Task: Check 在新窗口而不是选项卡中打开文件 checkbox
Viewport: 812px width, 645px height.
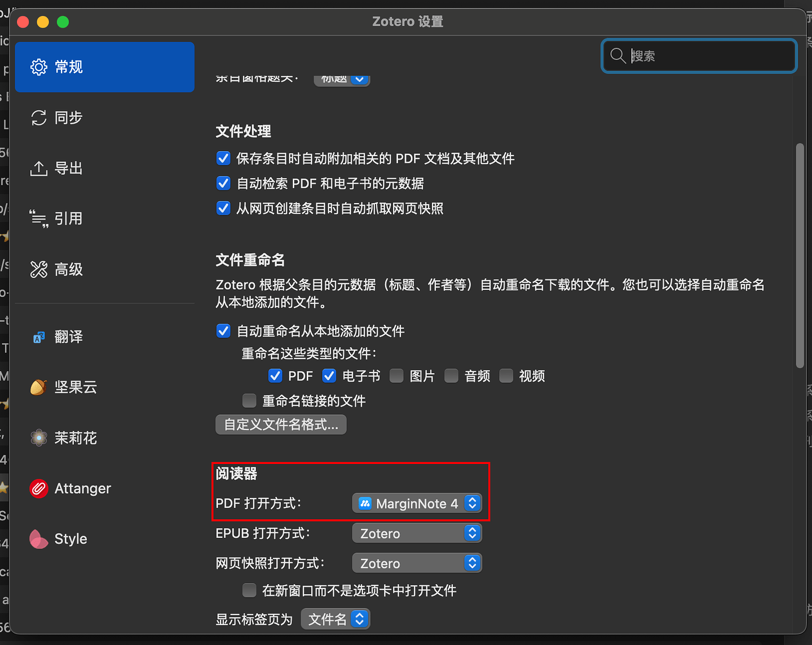Action: click(x=249, y=590)
